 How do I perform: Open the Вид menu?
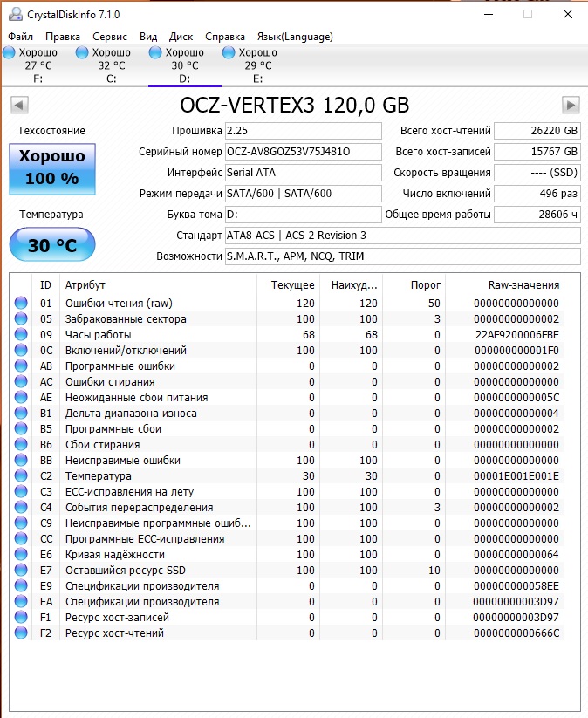pos(148,37)
